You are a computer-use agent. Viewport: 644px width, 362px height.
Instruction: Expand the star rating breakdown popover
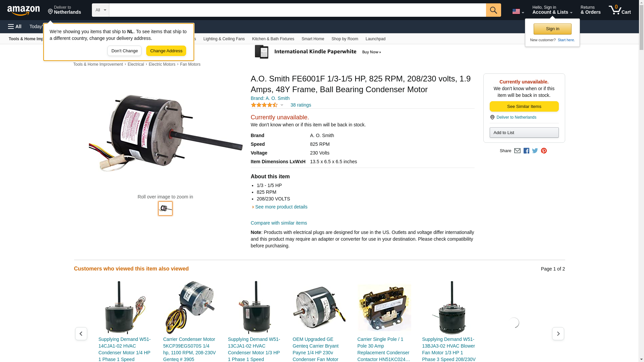pyautogui.click(x=267, y=105)
